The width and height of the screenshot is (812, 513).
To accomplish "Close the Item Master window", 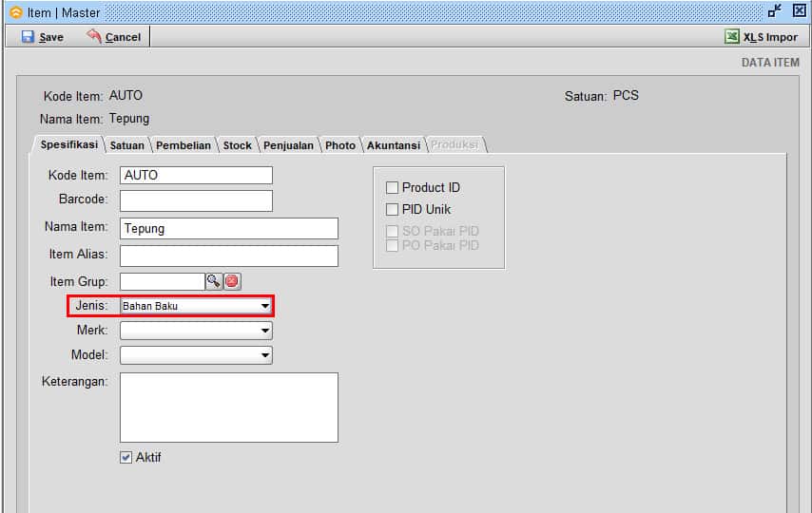I will coord(800,10).
